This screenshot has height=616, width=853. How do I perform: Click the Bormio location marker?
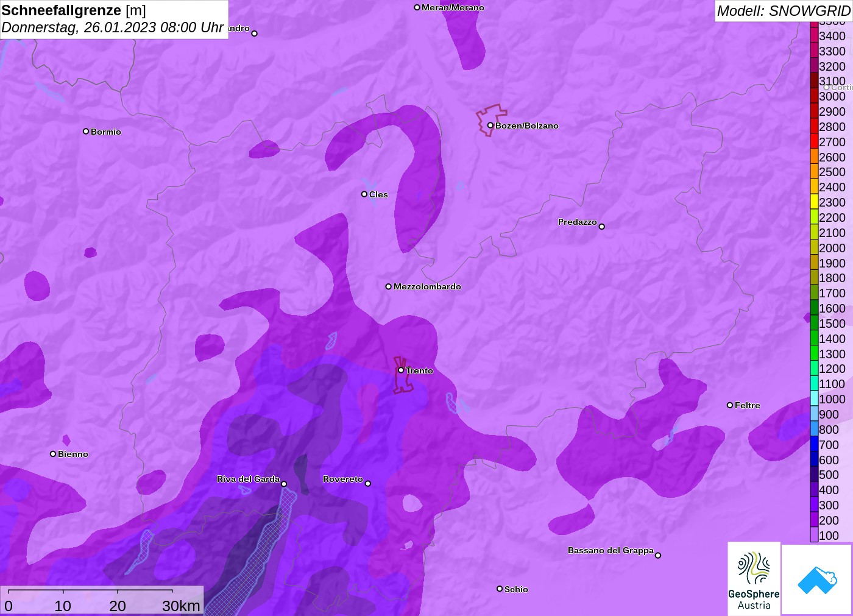point(86,131)
